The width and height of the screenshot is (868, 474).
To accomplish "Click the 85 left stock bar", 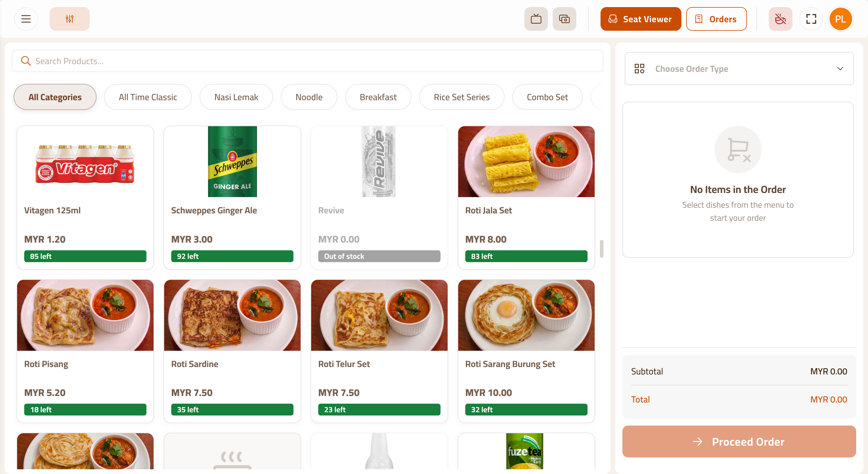I will [x=85, y=256].
